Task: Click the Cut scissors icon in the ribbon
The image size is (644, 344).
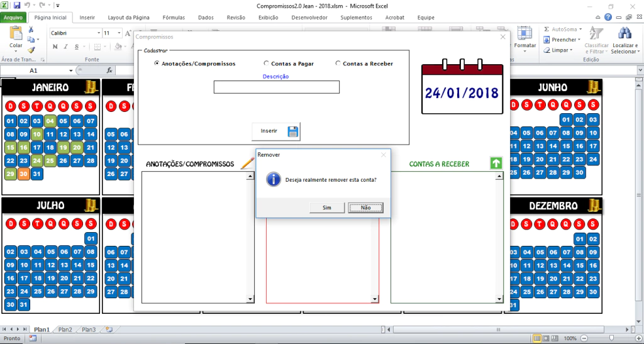Action: tap(31, 30)
